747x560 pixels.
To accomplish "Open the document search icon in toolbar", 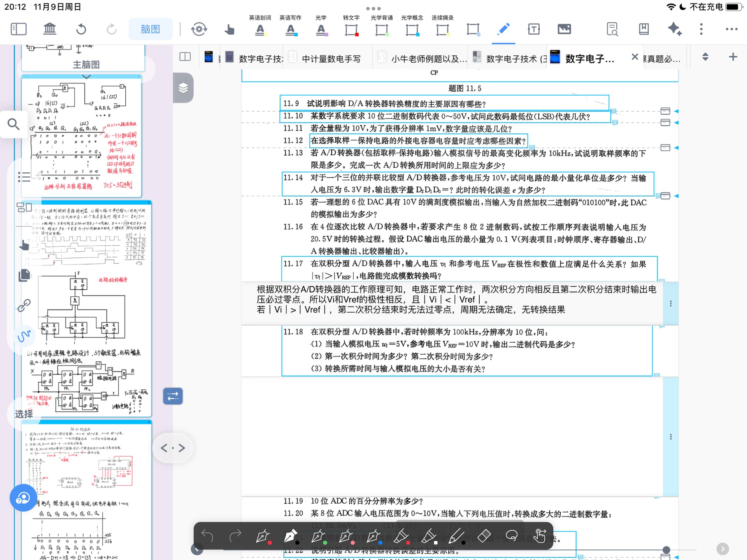I will (612, 29).
